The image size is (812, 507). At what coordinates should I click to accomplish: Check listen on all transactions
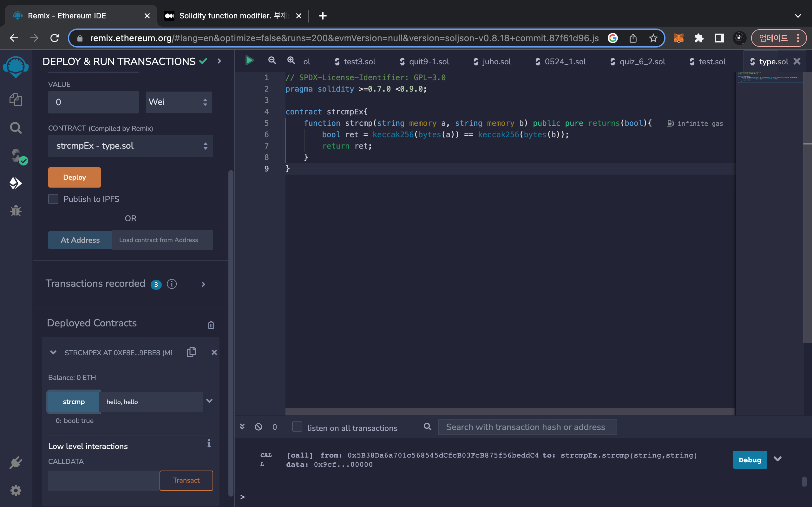pyautogui.click(x=297, y=427)
